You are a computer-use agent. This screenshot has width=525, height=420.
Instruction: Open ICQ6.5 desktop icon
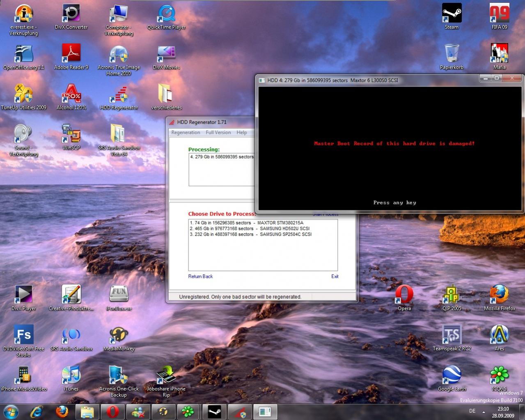[x=499, y=375]
